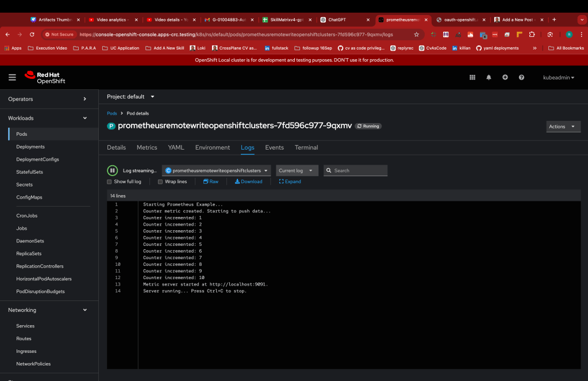588x381 pixels.
Task: Expand the log viewer
Action: 290,182
